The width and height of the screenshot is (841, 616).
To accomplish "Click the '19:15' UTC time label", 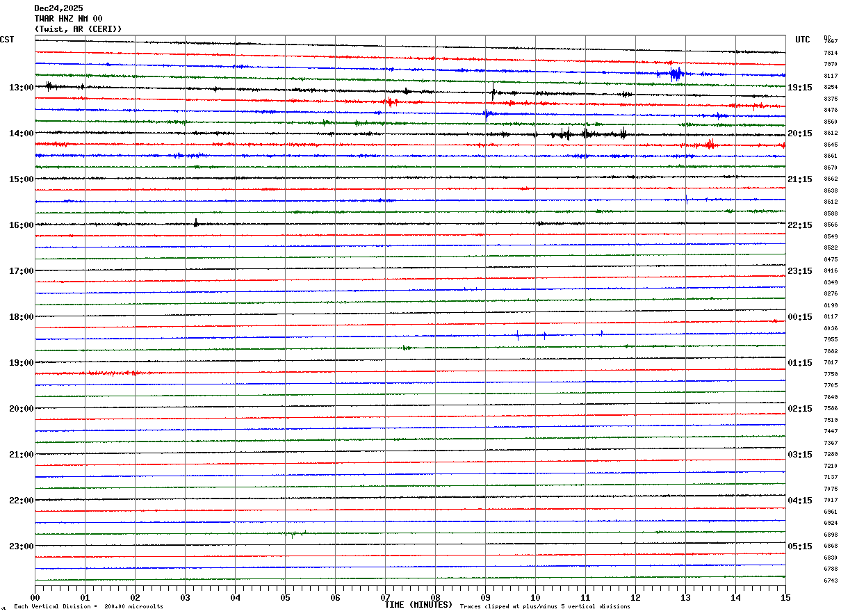I will coord(800,88).
